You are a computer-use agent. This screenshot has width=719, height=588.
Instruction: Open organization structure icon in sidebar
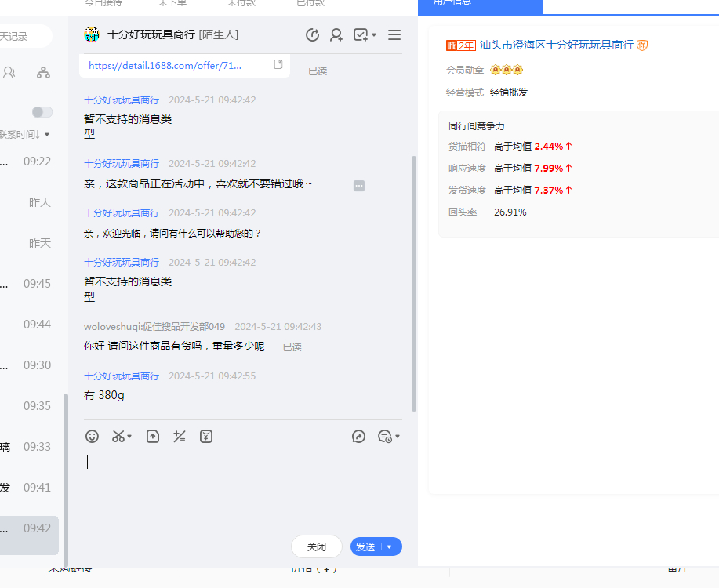pos(43,73)
